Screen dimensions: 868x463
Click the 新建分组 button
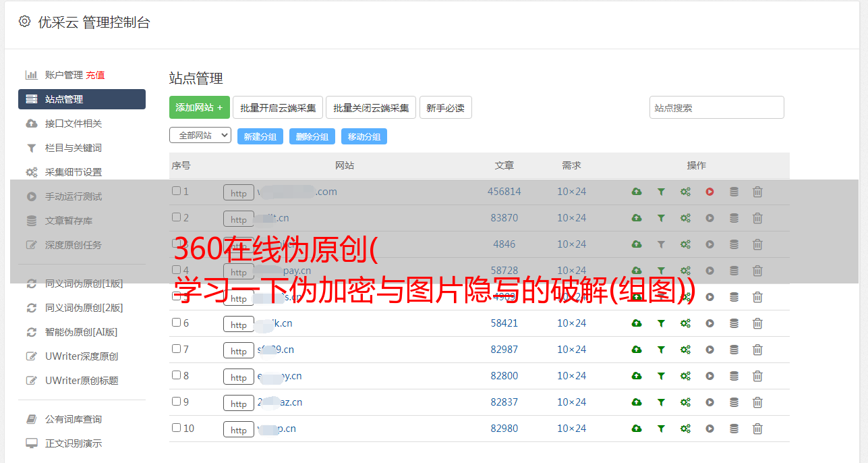click(x=260, y=136)
